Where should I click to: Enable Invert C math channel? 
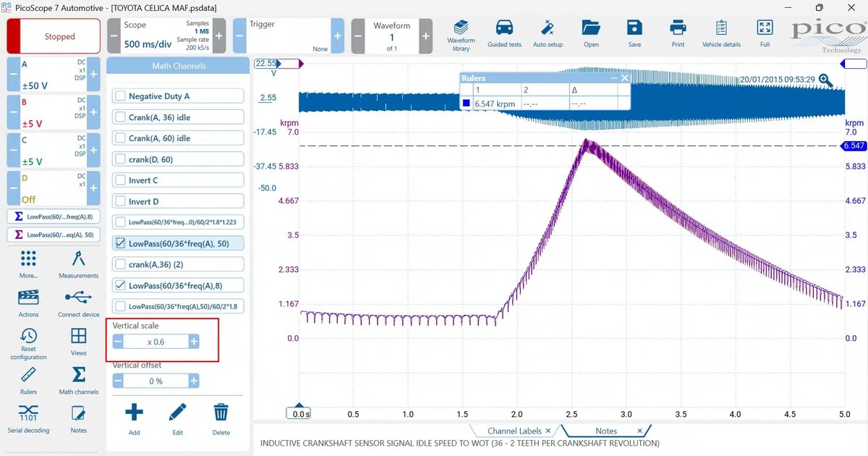(x=120, y=180)
